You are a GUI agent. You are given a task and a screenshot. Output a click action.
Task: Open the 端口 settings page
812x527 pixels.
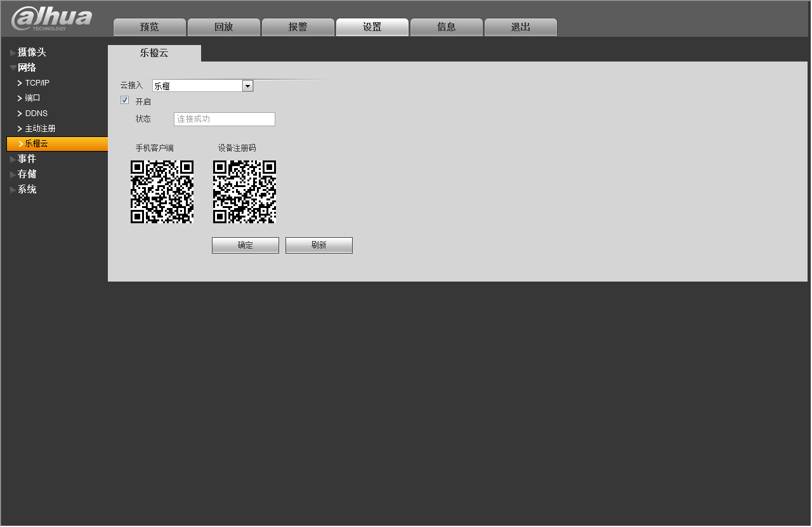tap(32, 98)
